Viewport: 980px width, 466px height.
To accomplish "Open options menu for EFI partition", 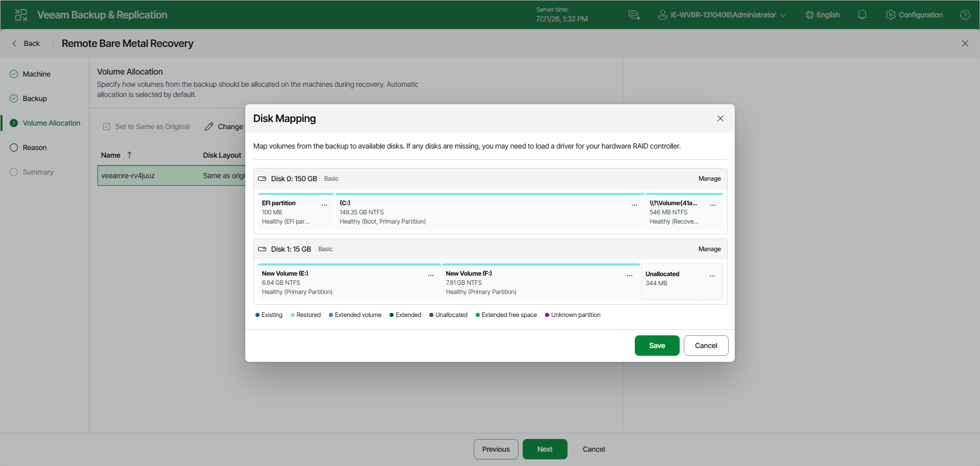I will coord(324,205).
